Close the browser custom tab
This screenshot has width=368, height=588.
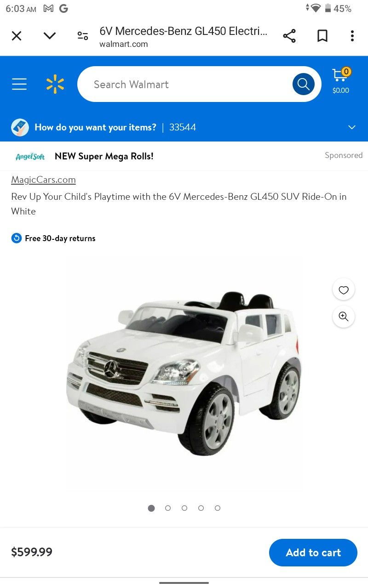point(17,36)
